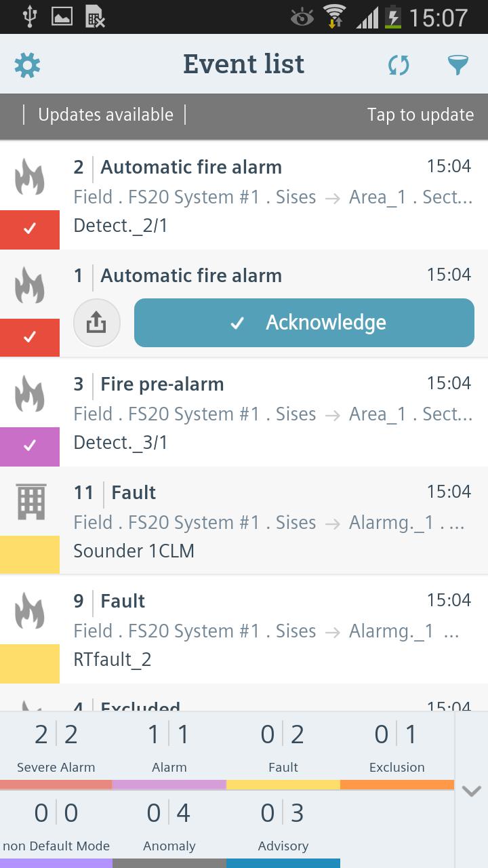
Task: Open the Advisory category counter
Action: [x=283, y=829]
